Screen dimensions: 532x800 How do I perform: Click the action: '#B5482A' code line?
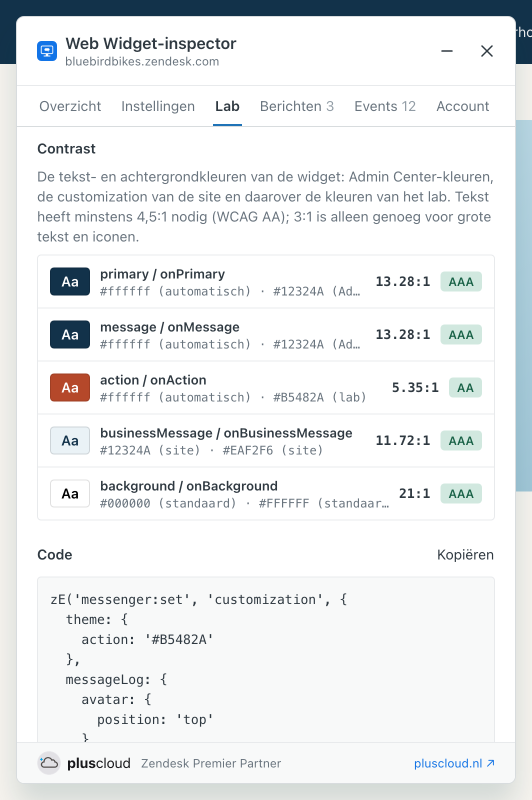coord(147,639)
